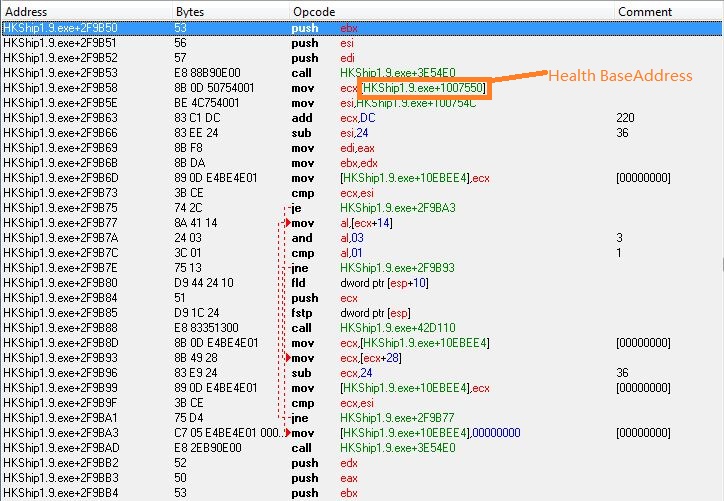Click the Comment column header

[x=668, y=12]
